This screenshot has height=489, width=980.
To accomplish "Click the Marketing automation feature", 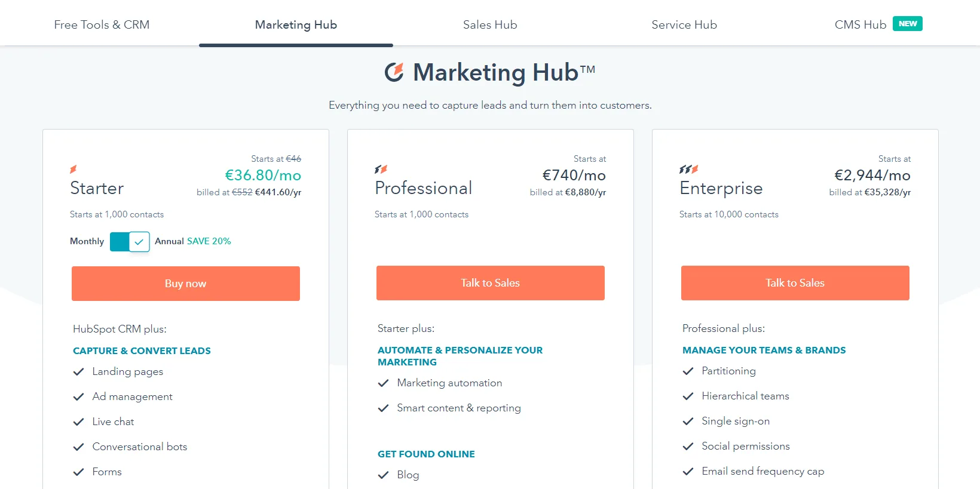I will click(450, 383).
